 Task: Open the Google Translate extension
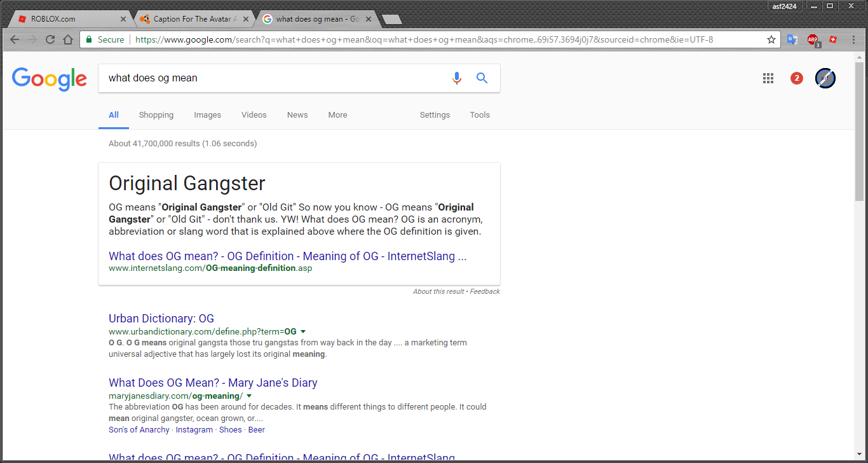coord(792,39)
